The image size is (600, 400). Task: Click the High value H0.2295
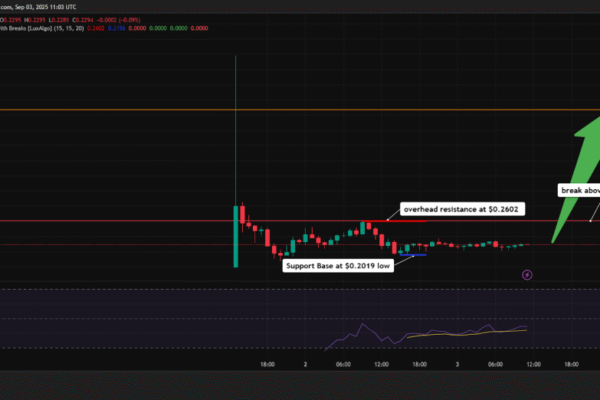pyautogui.click(x=35, y=20)
